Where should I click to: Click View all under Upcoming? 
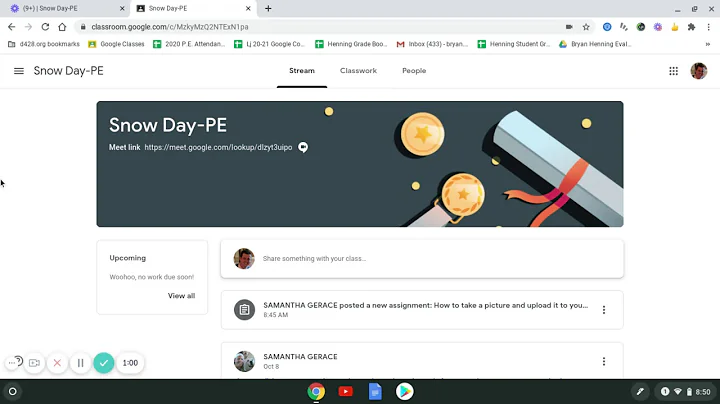181,296
